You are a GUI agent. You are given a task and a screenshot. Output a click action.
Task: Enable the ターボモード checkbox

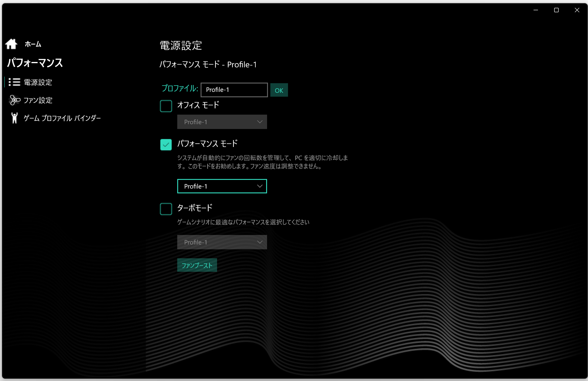166,209
